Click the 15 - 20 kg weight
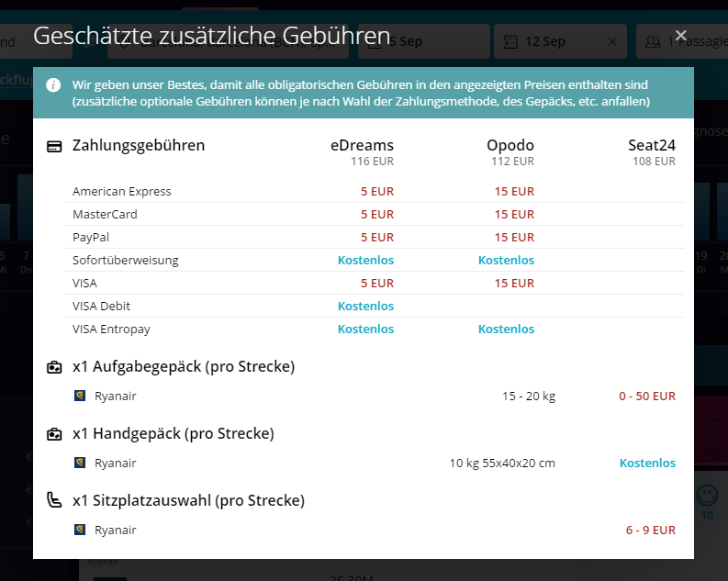728x581 pixels. pos(529,396)
